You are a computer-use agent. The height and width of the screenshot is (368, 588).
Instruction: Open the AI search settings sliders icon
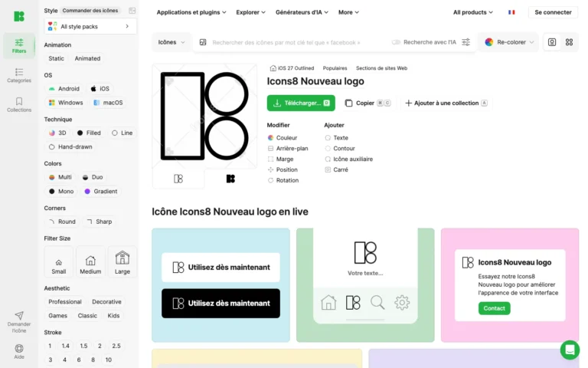tap(465, 42)
